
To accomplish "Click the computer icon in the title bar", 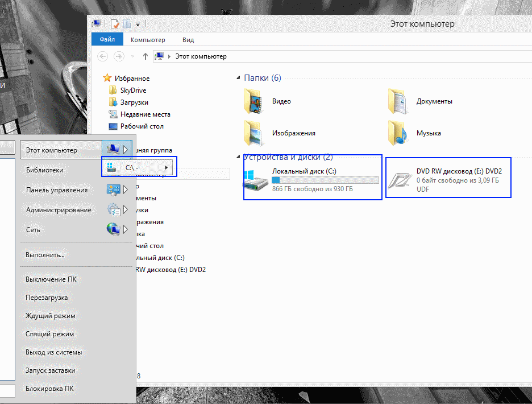I will (x=96, y=23).
